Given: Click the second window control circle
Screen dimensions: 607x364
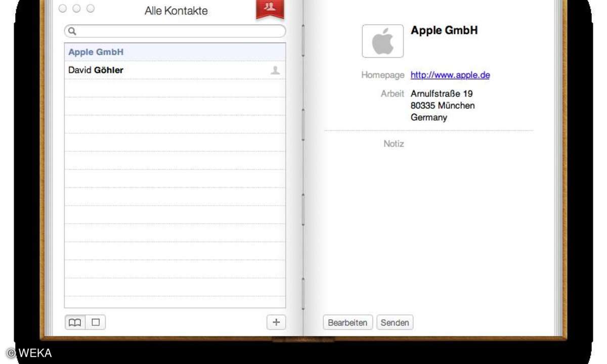Looking at the screenshot, I should pos(76,9).
